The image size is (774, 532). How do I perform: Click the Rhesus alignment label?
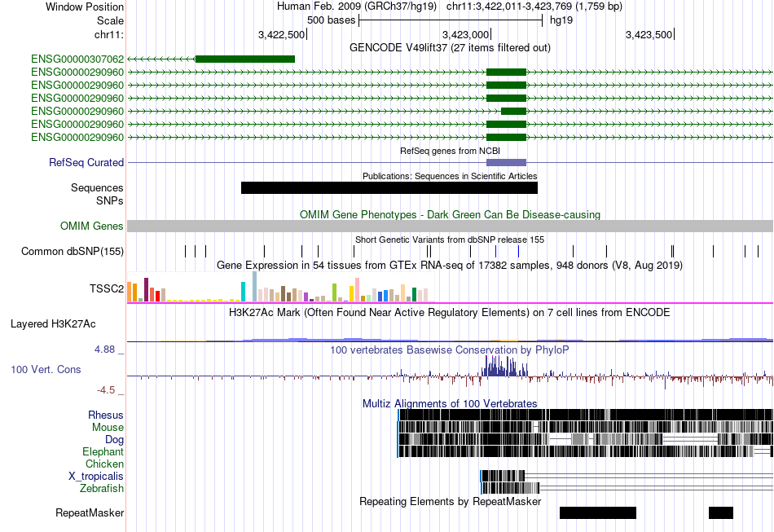pos(106,415)
